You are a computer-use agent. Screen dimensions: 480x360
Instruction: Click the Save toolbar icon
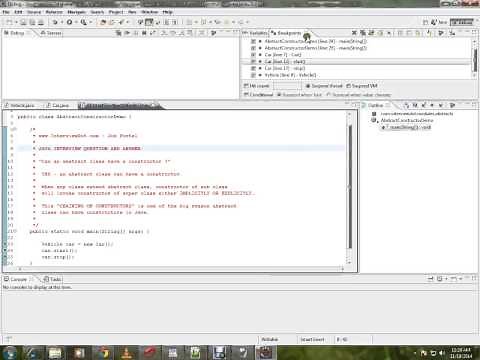point(23,22)
